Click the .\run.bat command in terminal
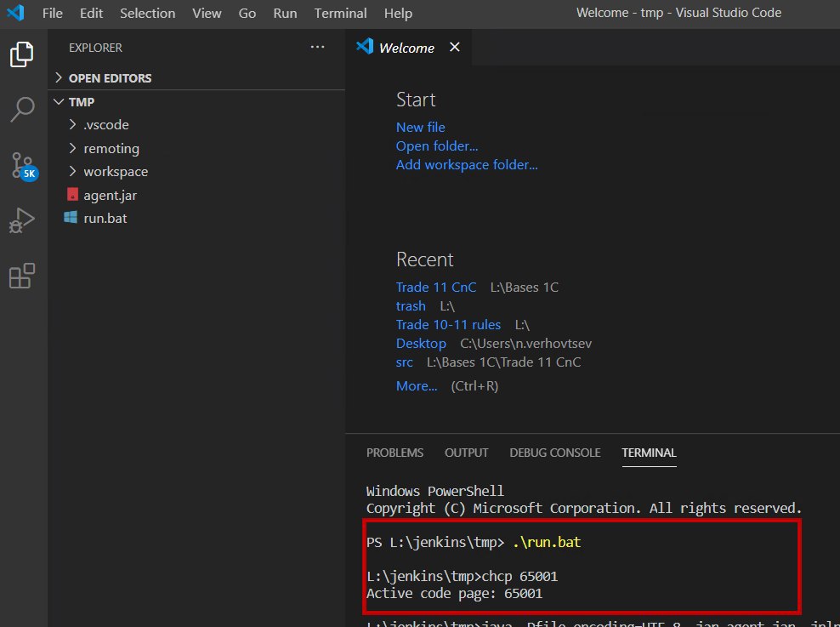This screenshot has height=627, width=840. pos(547,542)
